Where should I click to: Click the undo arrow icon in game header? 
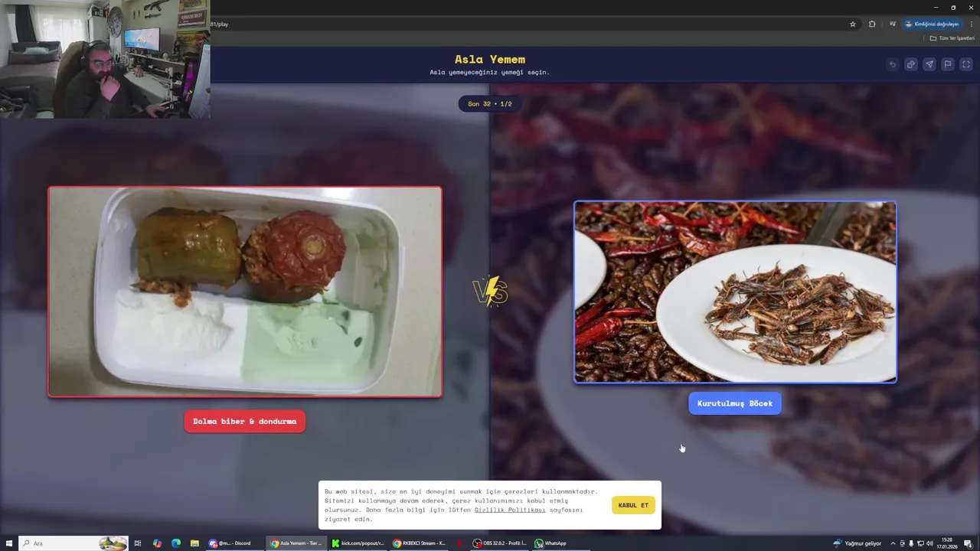click(x=892, y=64)
